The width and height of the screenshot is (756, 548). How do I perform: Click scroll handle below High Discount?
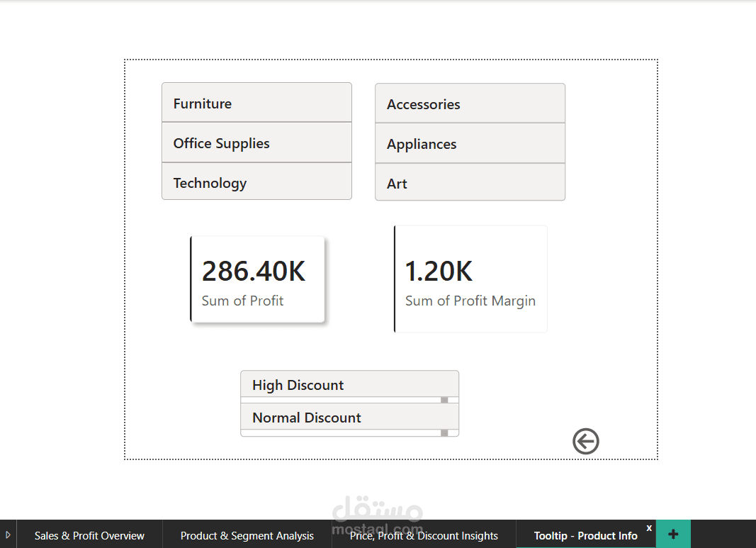click(x=444, y=401)
